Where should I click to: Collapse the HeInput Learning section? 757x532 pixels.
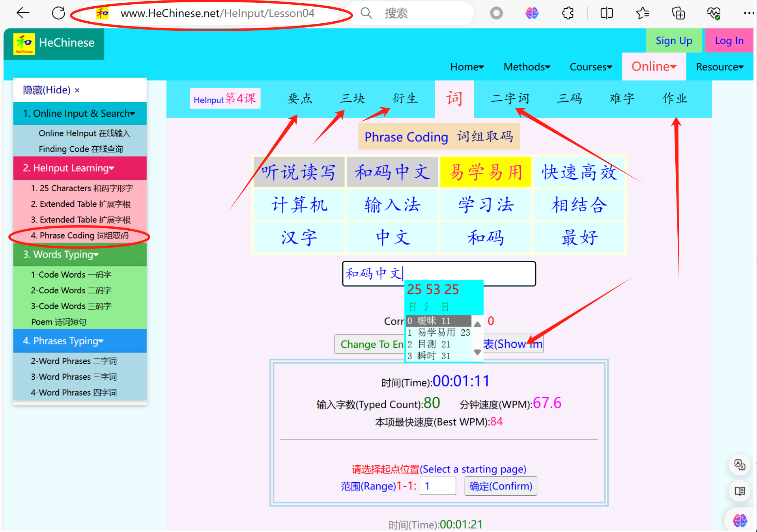pos(80,168)
